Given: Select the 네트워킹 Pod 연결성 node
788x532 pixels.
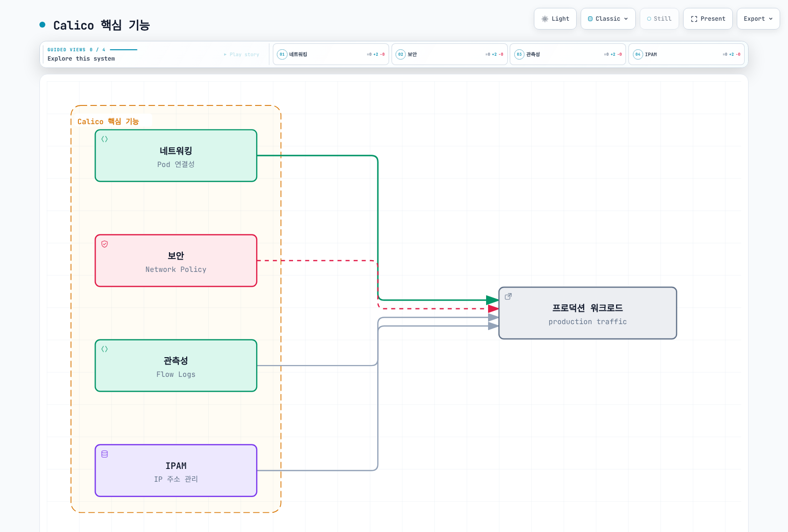Looking at the screenshot, I should tap(176, 156).
